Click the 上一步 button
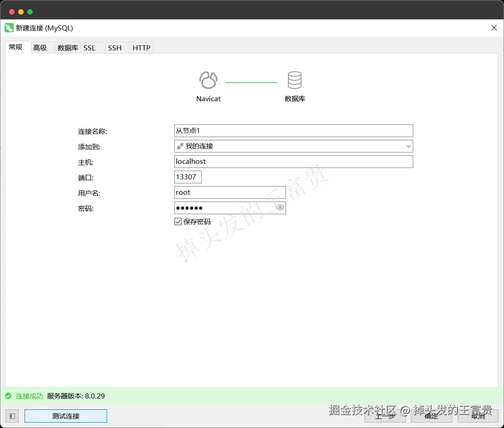This screenshot has height=428, width=504. pyautogui.click(x=385, y=416)
